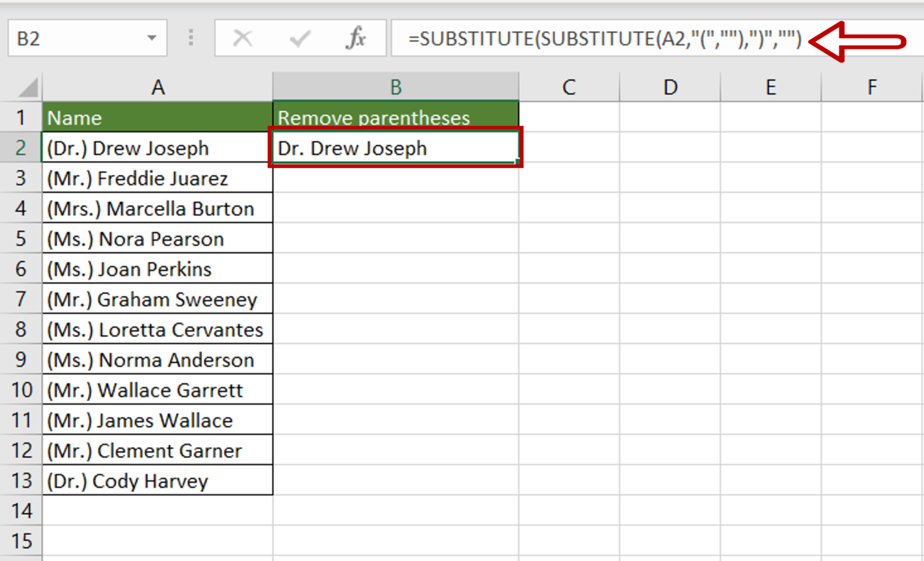Select cell with (Ms.) Loretta Cervantes
Viewport: 924px width, 561px height.
158,329
